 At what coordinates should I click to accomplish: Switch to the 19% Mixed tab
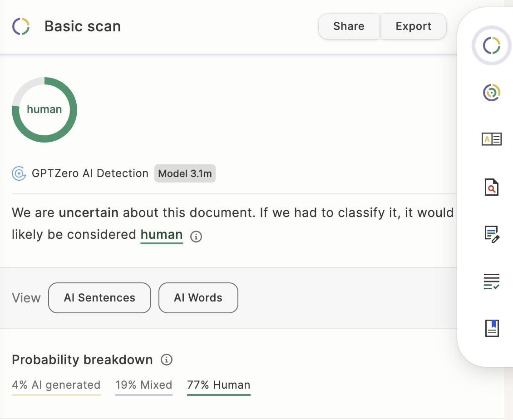(143, 385)
